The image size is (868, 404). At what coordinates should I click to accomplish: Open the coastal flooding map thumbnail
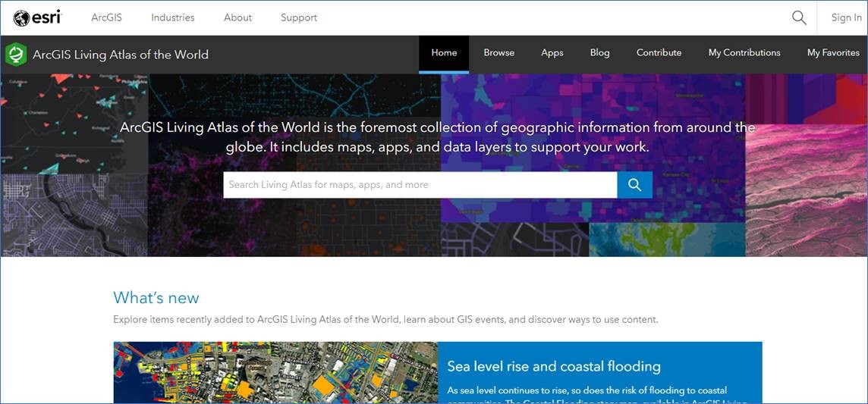(275, 372)
